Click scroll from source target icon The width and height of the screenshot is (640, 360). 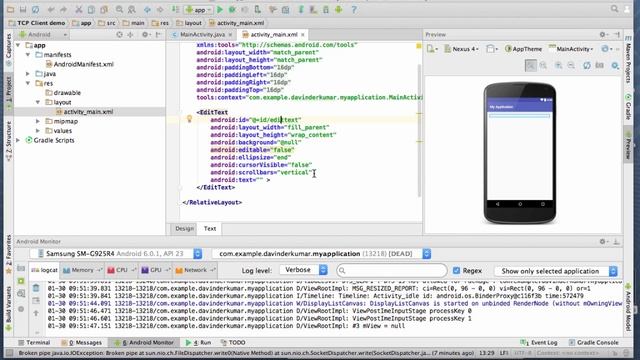[119, 35]
